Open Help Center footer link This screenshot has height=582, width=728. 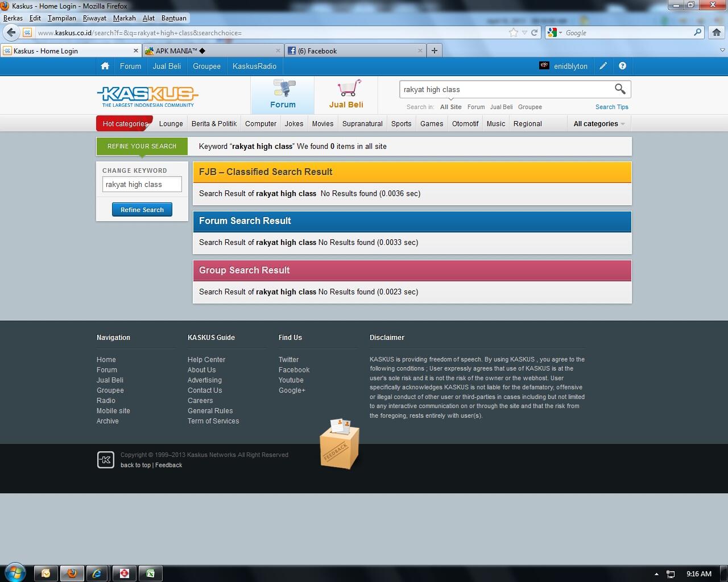[x=206, y=360]
